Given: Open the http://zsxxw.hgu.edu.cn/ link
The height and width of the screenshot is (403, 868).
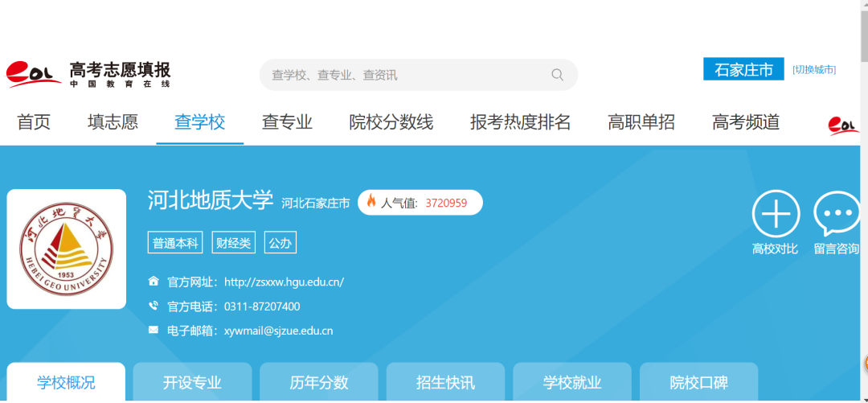Looking at the screenshot, I should 284,282.
